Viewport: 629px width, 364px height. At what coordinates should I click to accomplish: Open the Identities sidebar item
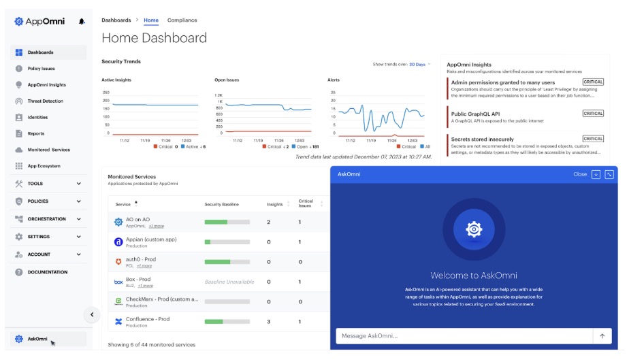pos(37,118)
